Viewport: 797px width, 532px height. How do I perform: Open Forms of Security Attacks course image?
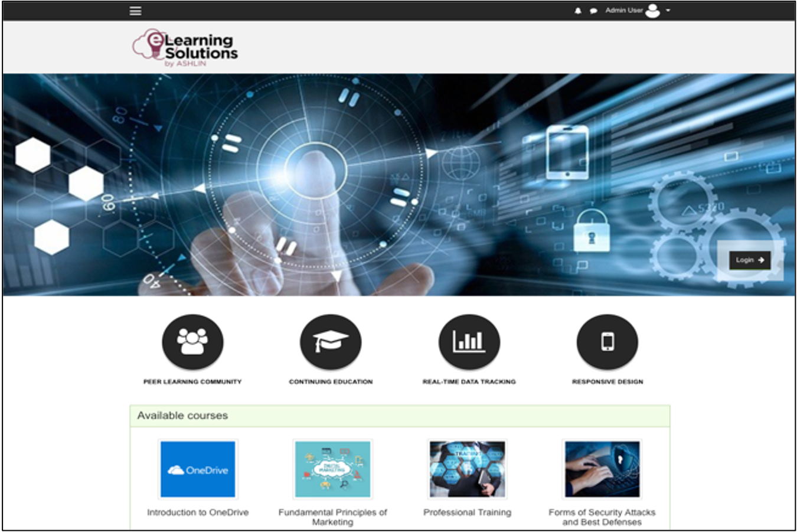(x=603, y=469)
